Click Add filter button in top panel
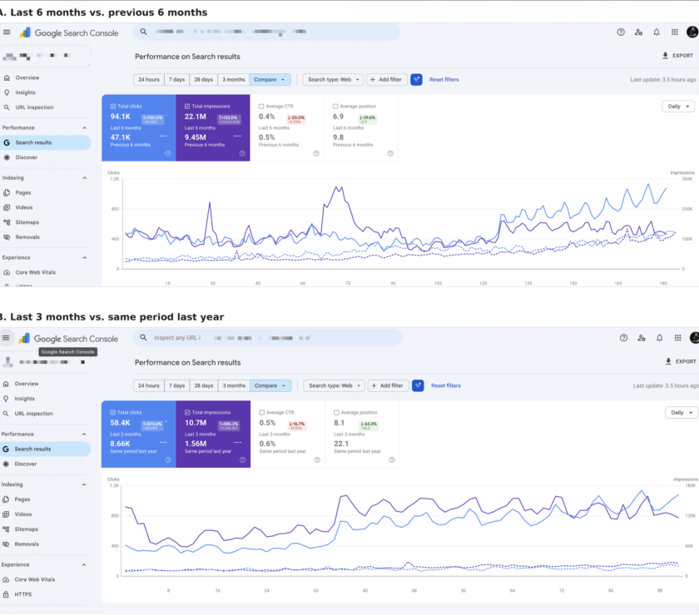Screen dimensions: 699x616 tap(386, 79)
